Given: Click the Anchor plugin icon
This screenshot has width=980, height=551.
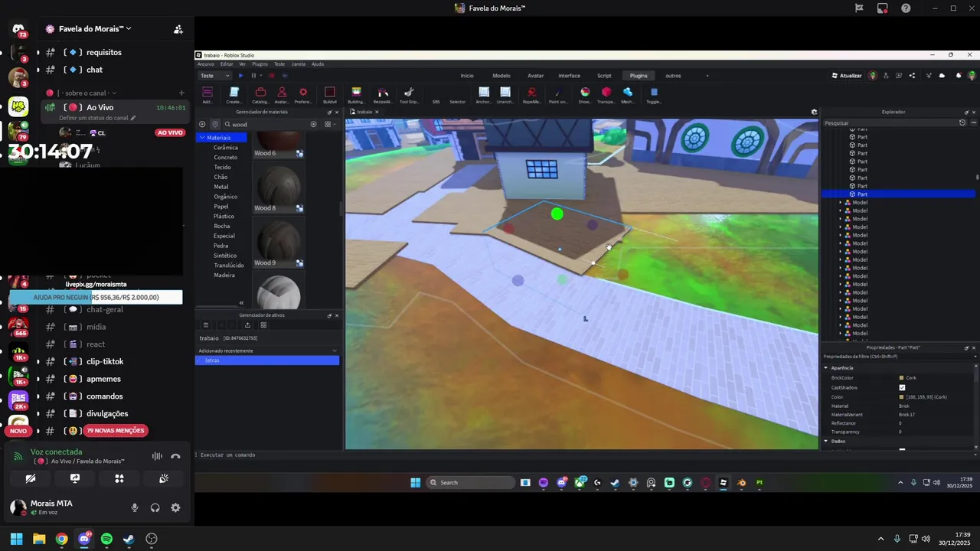Looking at the screenshot, I should [x=484, y=93].
